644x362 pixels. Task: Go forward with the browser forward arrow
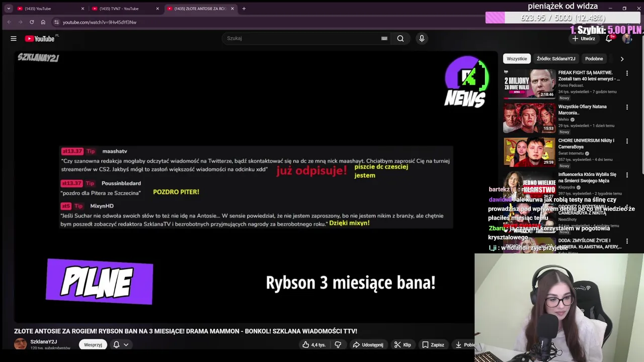(x=20, y=22)
